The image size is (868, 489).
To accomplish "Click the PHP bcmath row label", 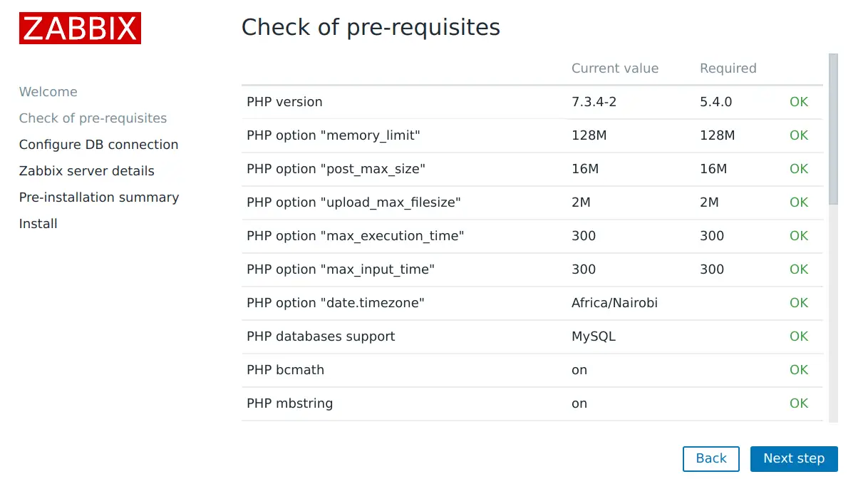I will (x=285, y=370).
